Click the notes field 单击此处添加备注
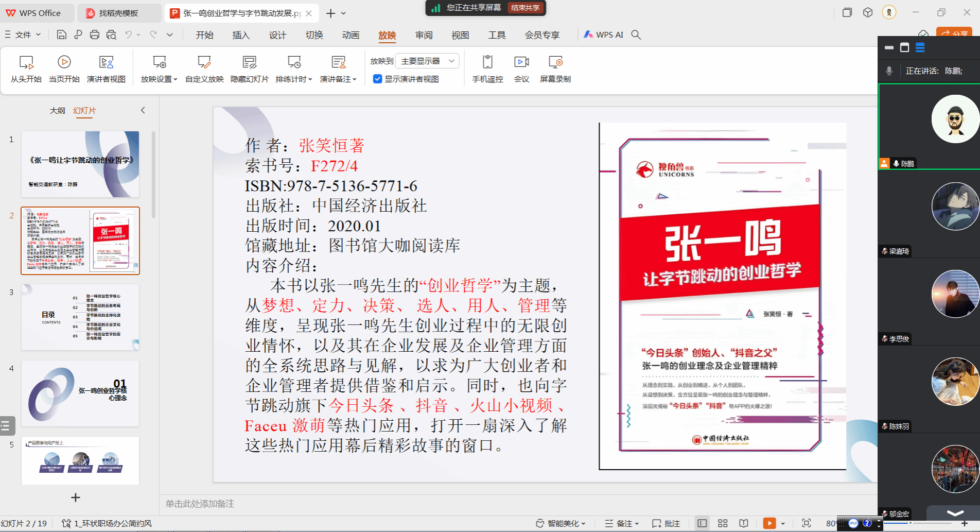Screen dimensions: 980x532 pos(200,504)
